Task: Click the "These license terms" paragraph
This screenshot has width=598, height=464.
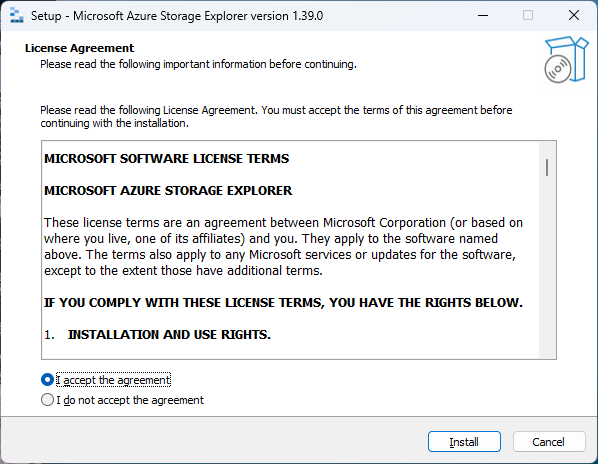Action: tap(283, 247)
